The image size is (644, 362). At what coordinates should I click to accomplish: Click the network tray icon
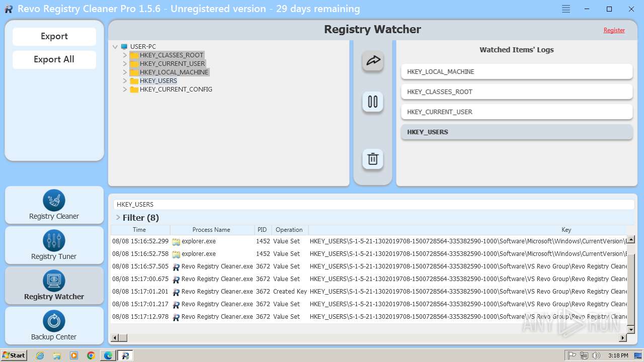[584, 355]
